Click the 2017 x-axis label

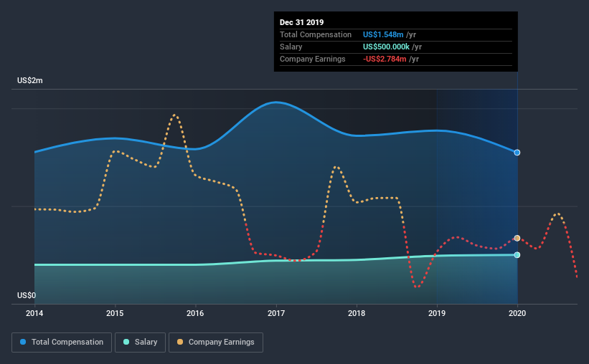[276, 313]
